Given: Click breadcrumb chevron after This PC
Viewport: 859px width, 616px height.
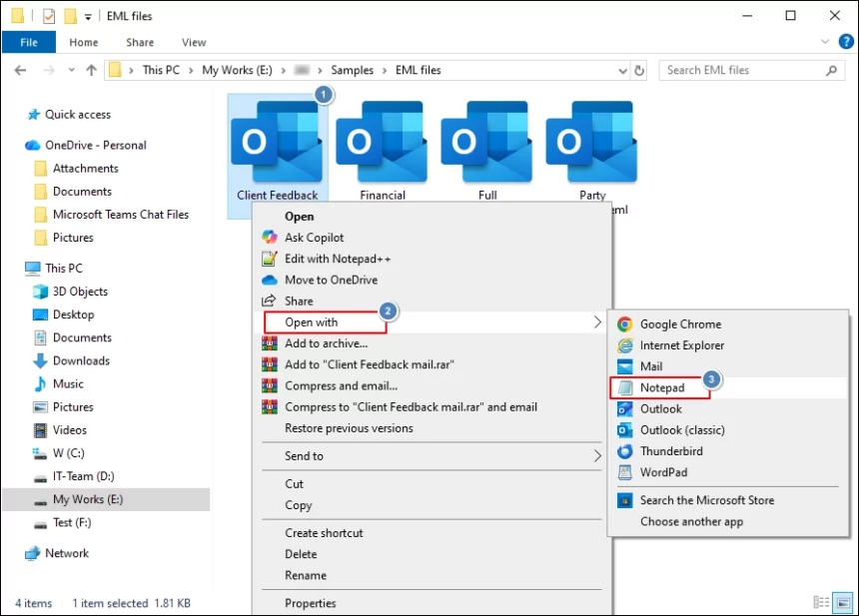Looking at the screenshot, I should coord(191,71).
